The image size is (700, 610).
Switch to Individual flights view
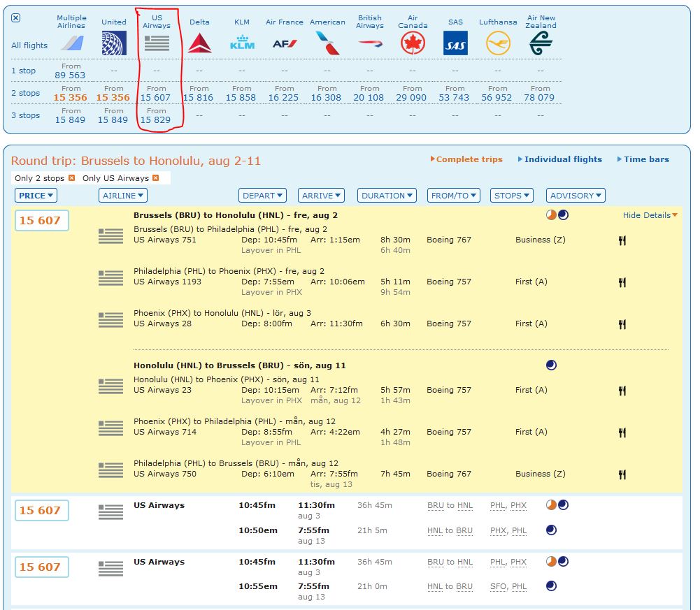click(x=562, y=159)
